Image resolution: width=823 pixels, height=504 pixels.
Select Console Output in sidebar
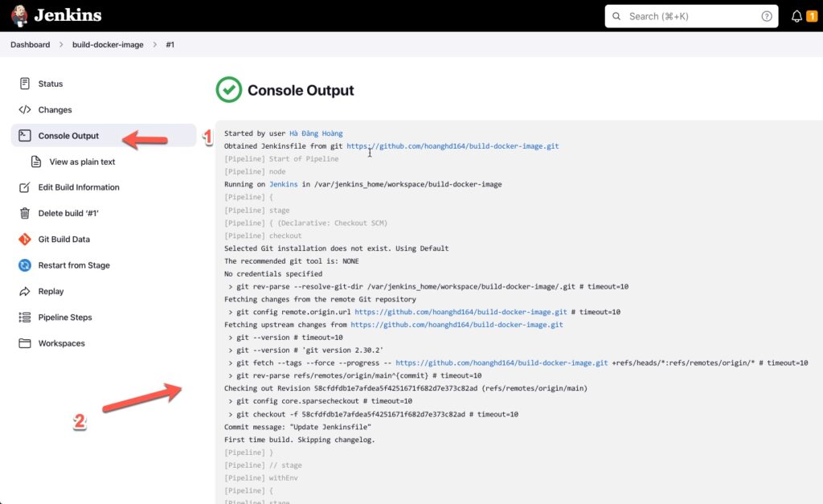(104, 136)
